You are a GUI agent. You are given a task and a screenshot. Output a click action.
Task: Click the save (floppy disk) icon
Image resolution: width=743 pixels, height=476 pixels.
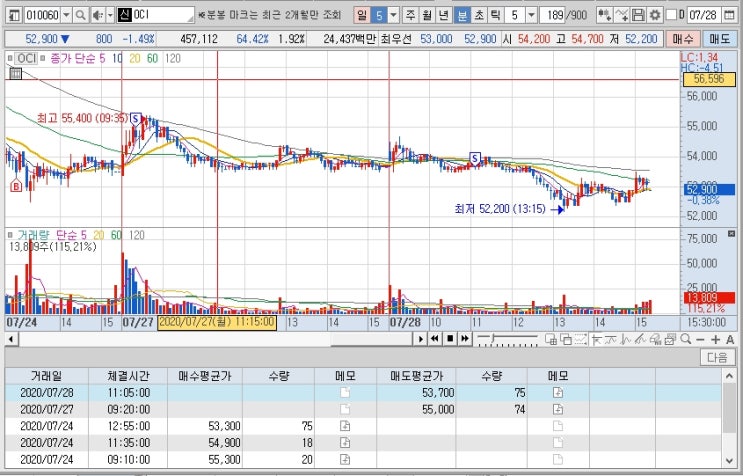tap(638, 15)
